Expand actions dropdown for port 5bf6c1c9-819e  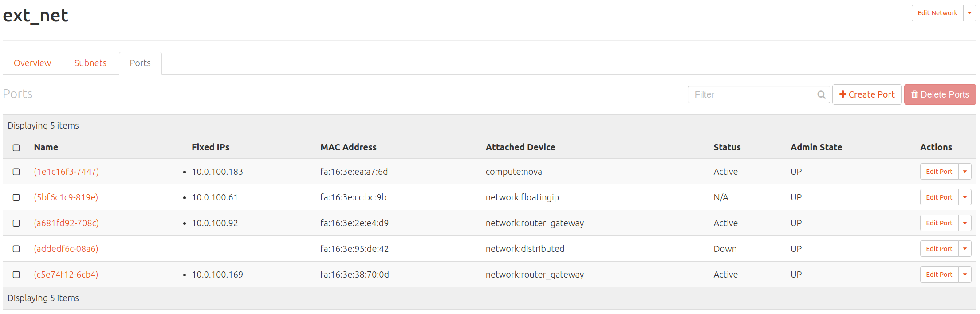tap(965, 197)
